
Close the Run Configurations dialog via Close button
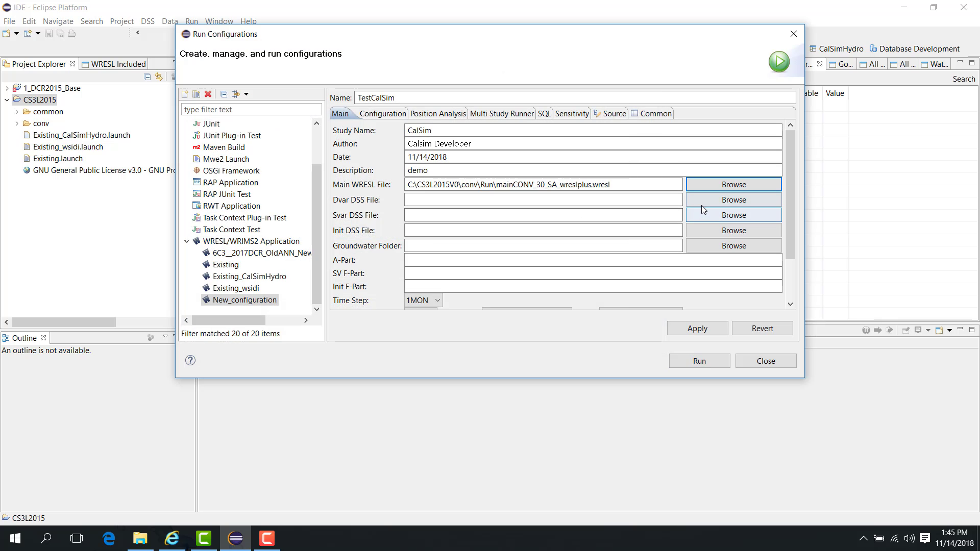coord(766,361)
